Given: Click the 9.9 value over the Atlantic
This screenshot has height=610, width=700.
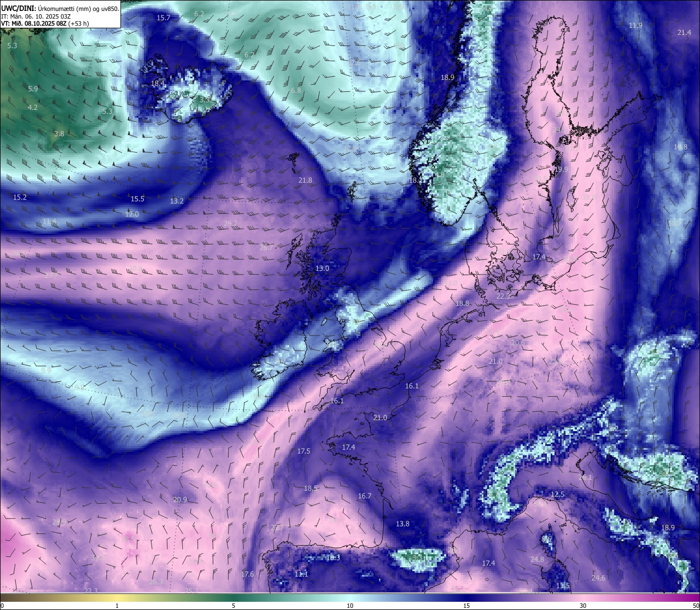Looking at the screenshot, I should (46, 371).
